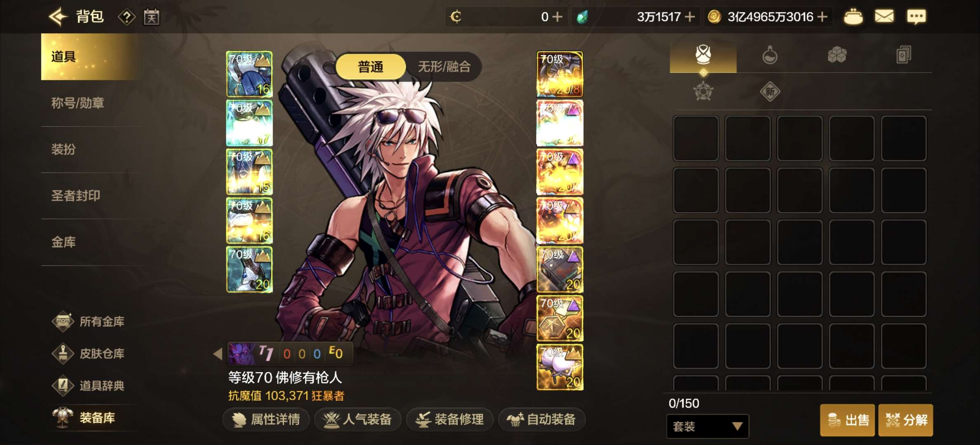Open the 称号/勋章 menu tab
Screen dimensions: 980x445
78,103
